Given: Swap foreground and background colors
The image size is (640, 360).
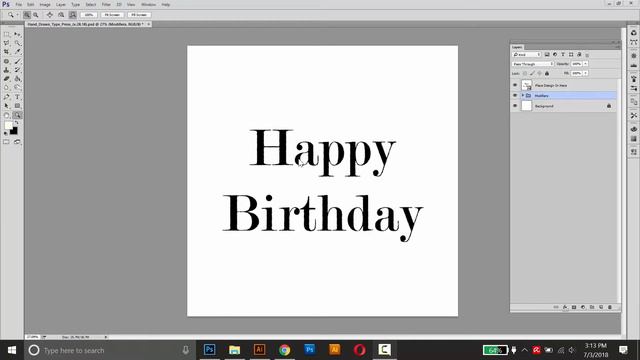Looking at the screenshot, I should tap(17, 123).
